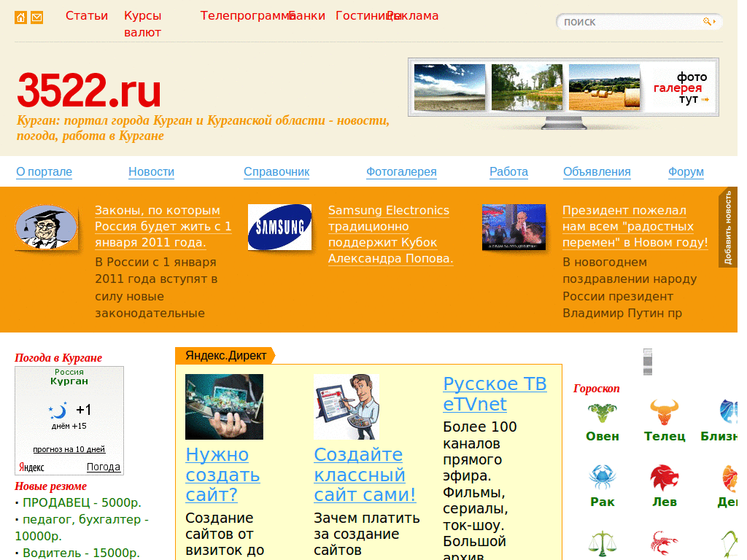Open the Создайте классный сайт сами! ad
The image size is (747, 560).
[365, 475]
